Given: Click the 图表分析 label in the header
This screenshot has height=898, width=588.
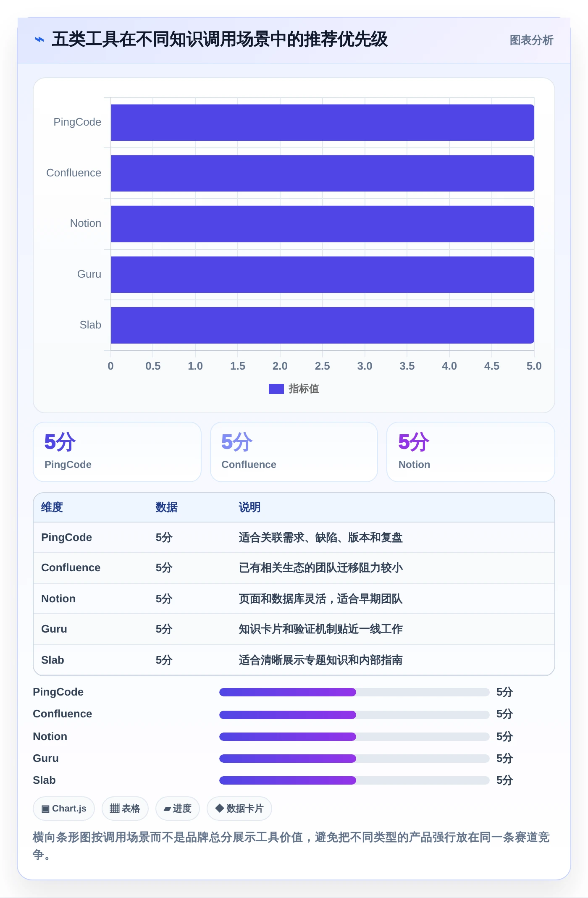Looking at the screenshot, I should (531, 40).
